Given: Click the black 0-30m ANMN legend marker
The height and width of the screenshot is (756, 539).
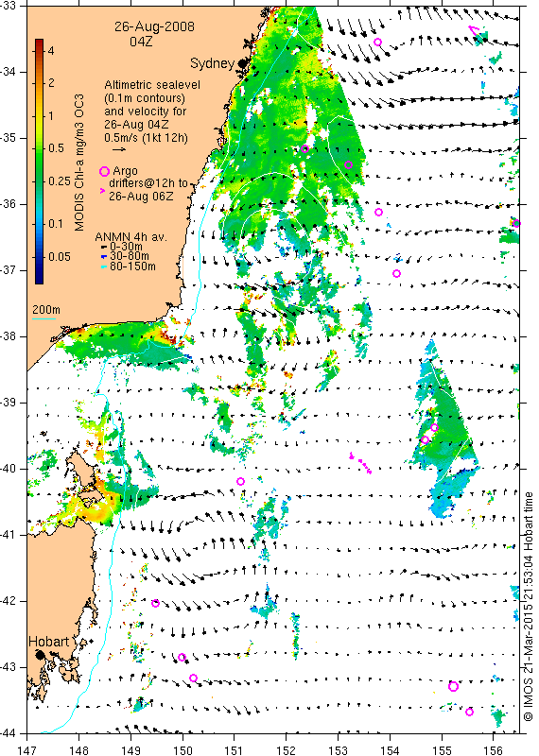Looking at the screenshot, I should coord(104,247).
